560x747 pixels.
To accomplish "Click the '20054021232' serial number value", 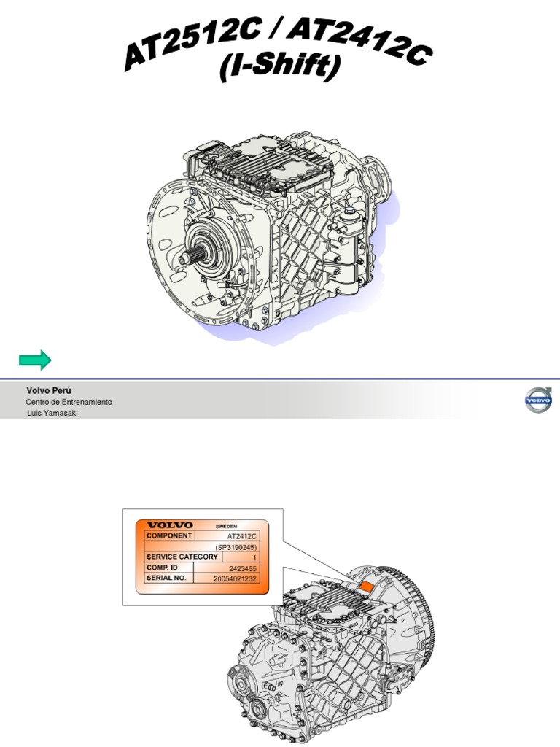I will point(236,578).
